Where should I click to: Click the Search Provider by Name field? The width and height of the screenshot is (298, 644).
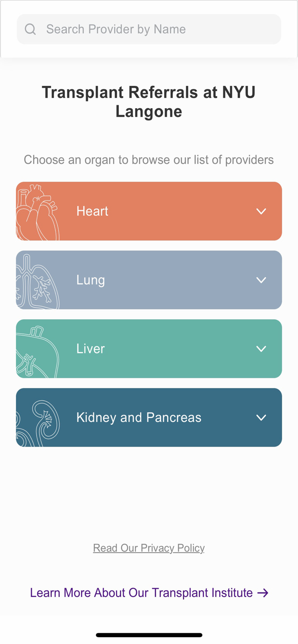(x=149, y=29)
